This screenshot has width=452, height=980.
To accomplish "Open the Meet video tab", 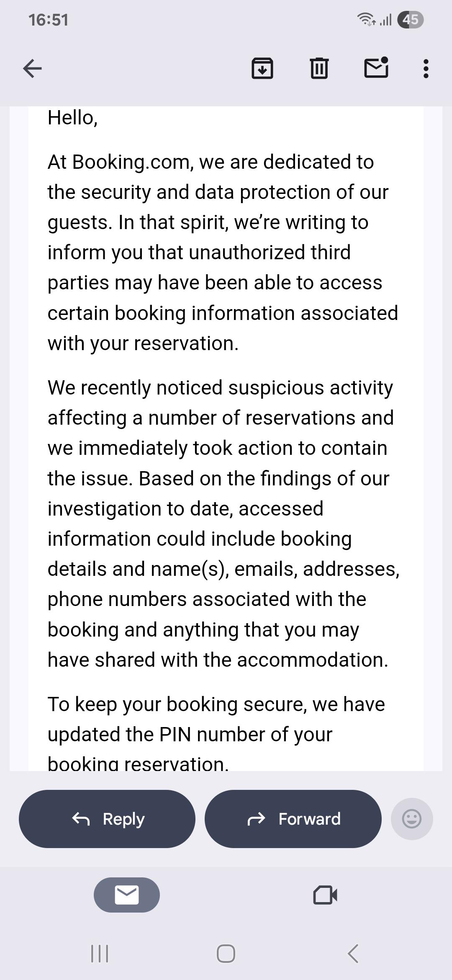I will pos(325,895).
